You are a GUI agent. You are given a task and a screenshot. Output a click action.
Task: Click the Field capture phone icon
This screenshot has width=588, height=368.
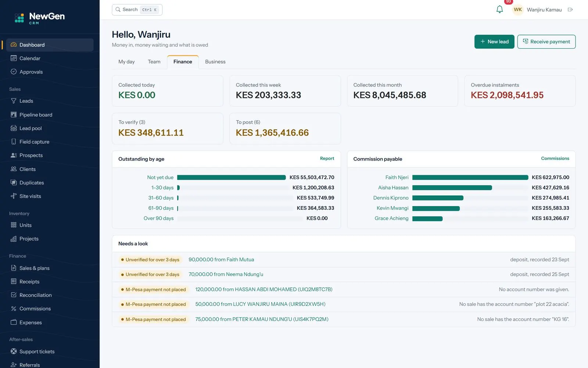click(14, 142)
